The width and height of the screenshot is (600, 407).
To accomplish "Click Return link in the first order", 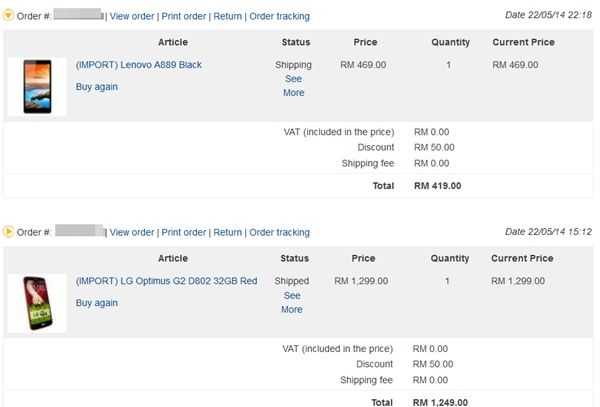I will tap(228, 16).
